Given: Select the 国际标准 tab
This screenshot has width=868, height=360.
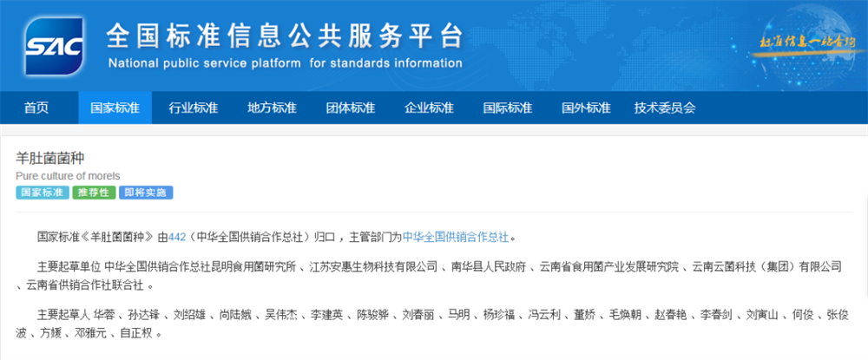Looking at the screenshot, I should [x=507, y=108].
